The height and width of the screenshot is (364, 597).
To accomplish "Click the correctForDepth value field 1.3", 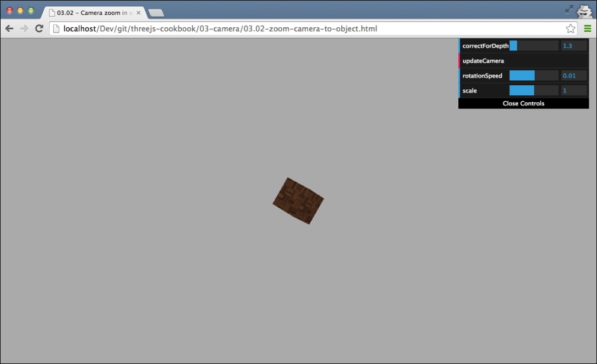I will 574,46.
